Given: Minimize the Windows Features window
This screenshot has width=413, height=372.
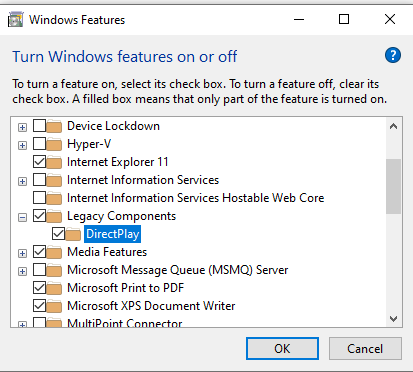Looking at the screenshot, I should [x=299, y=19].
